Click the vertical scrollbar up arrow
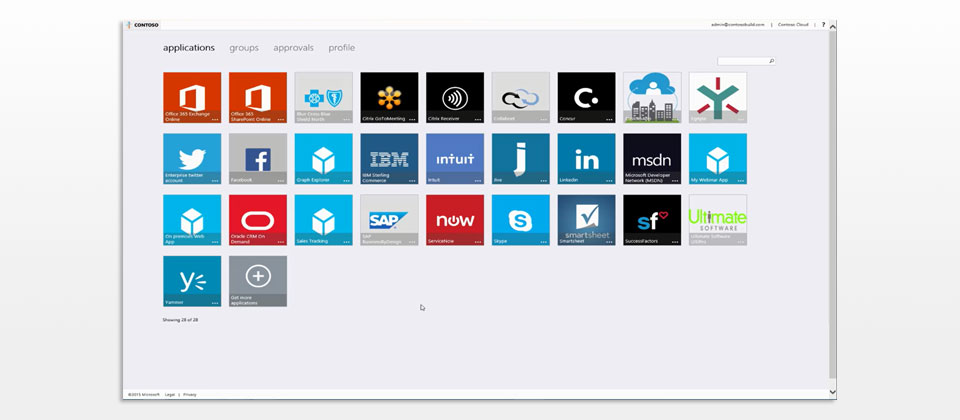Screen dimensions: 960x420 pos(832,25)
